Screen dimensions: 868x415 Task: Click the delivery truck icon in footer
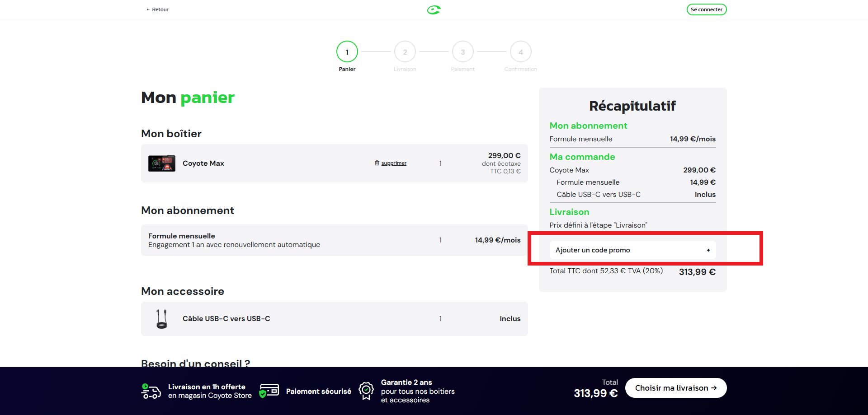pos(151,391)
